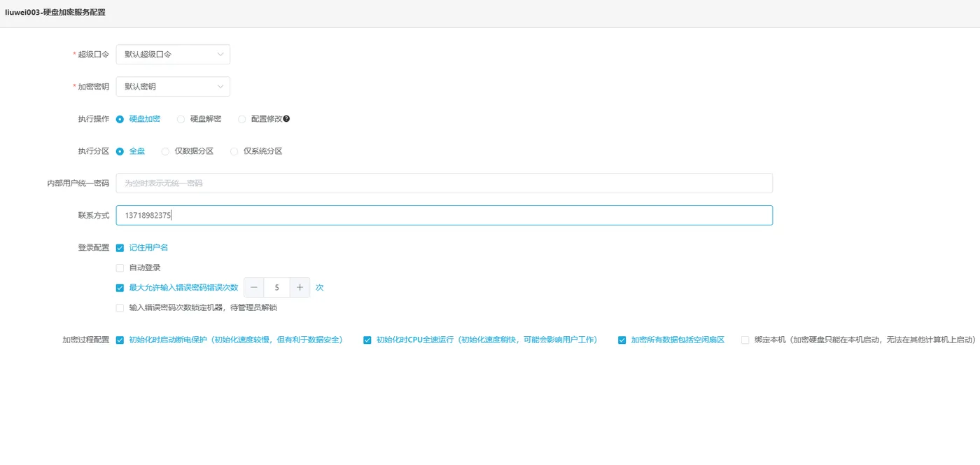The image size is (980, 465).
Task: Toggle 初始化时启动断电保护 checkbox
Action: tap(120, 340)
